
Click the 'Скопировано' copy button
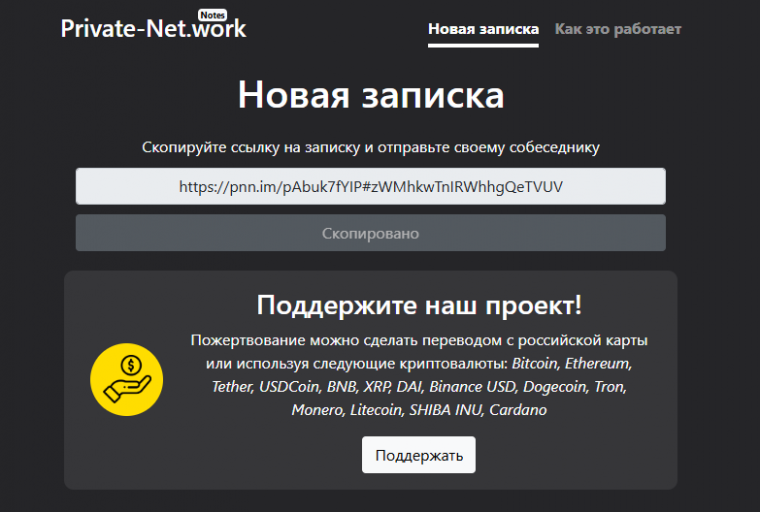(x=371, y=233)
